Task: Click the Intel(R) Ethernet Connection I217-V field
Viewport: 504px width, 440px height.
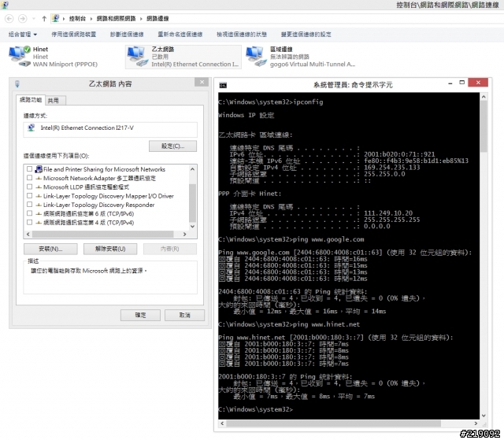Action: 110,129
